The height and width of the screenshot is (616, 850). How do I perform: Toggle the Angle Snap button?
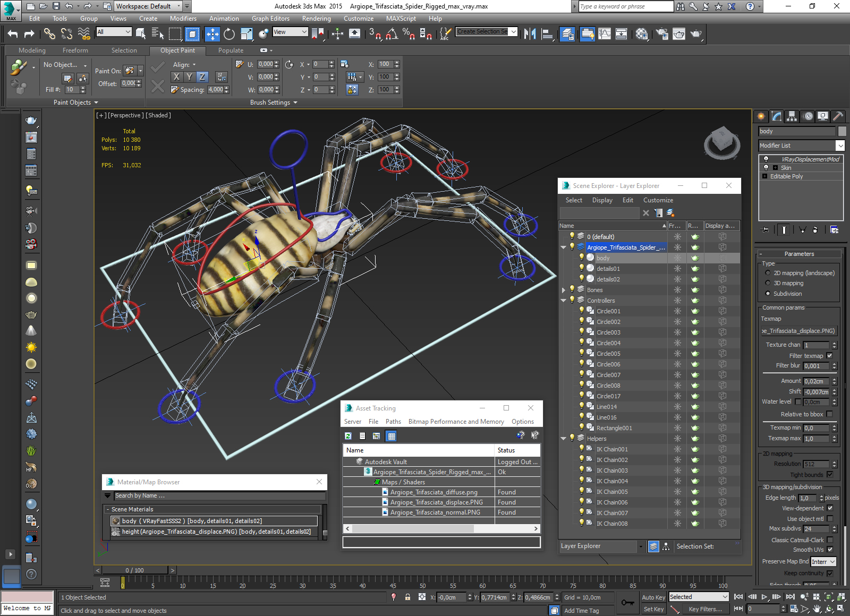pyautogui.click(x=392, y=34)
